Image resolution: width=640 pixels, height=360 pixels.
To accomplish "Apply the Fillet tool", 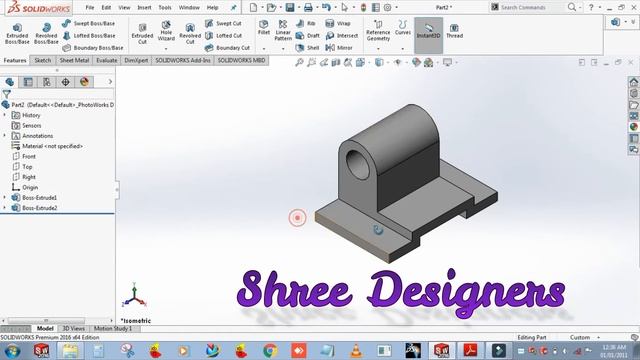I will (x=264, y=27).
